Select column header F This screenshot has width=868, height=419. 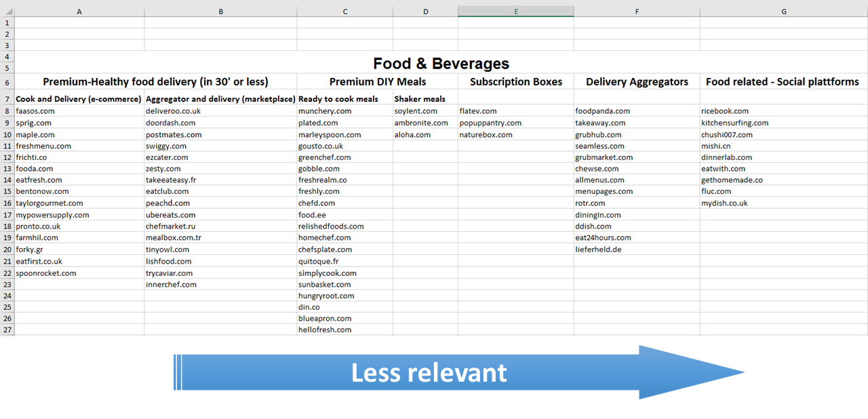pyautogui.click(x=637, y=12)
